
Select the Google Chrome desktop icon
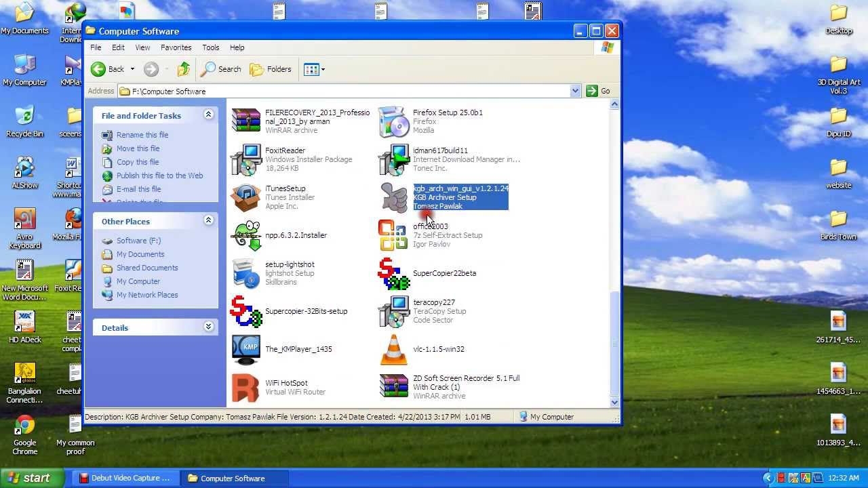[24, 426]
